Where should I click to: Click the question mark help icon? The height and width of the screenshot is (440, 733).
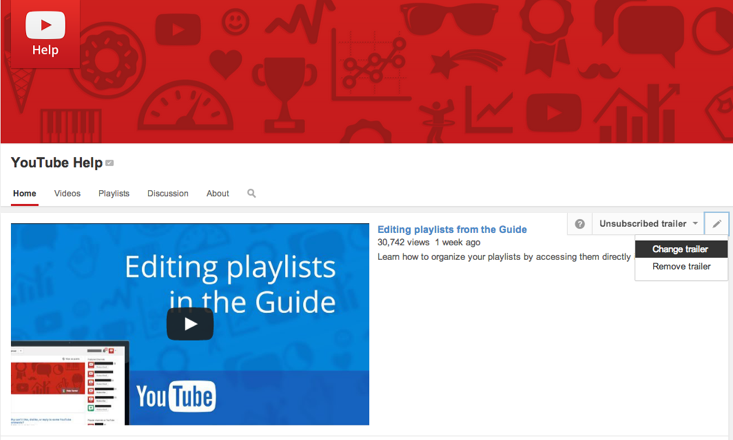(580, 224)
